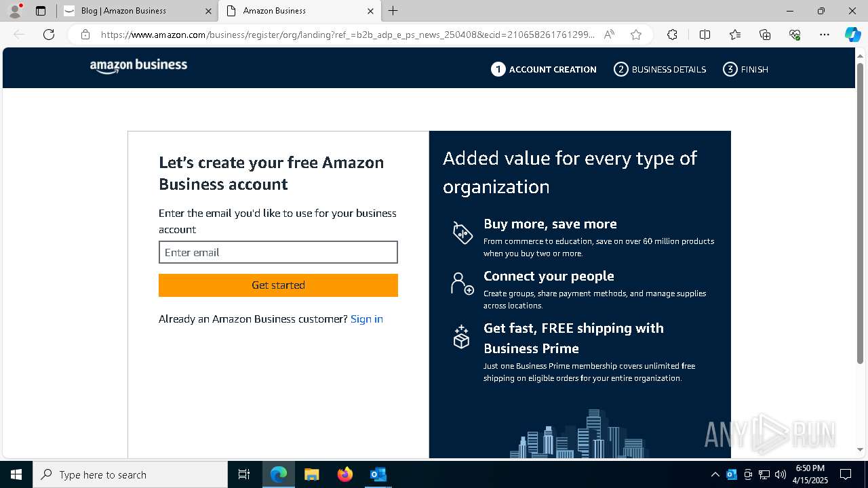Screen dimensions: 868x488
Task: Add page to favorites star icon
Action: click(x=636, y=35)
